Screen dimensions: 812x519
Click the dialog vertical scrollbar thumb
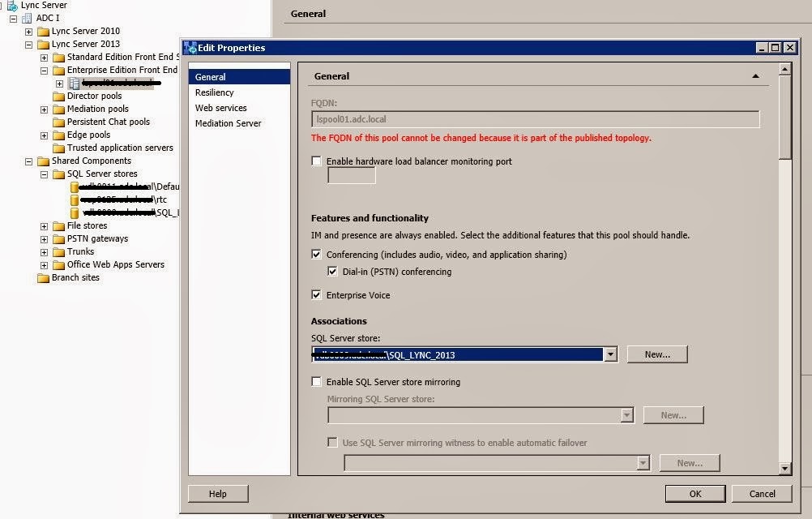point(785,118)
